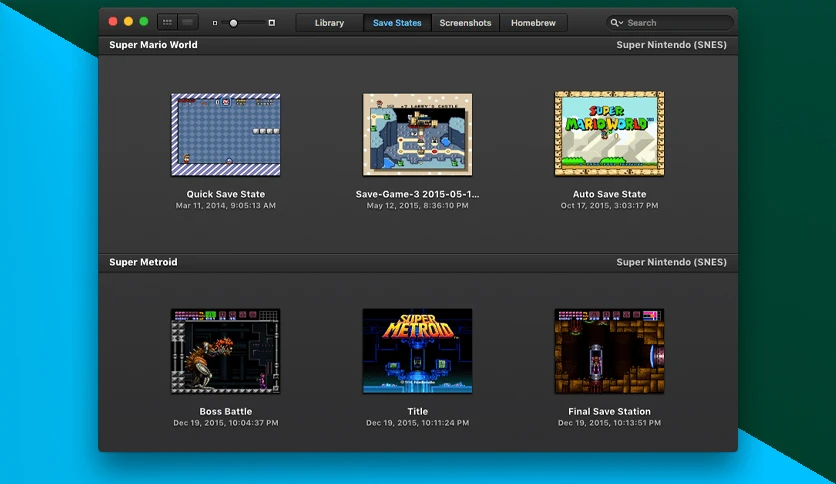Focus the Search field
This screenshot has height=484, width=836.
tap(670, 23)
